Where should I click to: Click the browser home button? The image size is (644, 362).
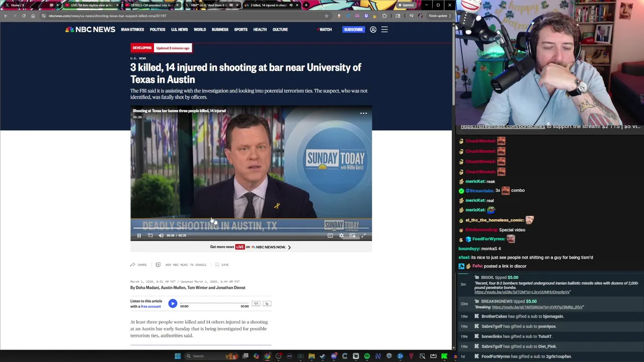click(33, 16)
